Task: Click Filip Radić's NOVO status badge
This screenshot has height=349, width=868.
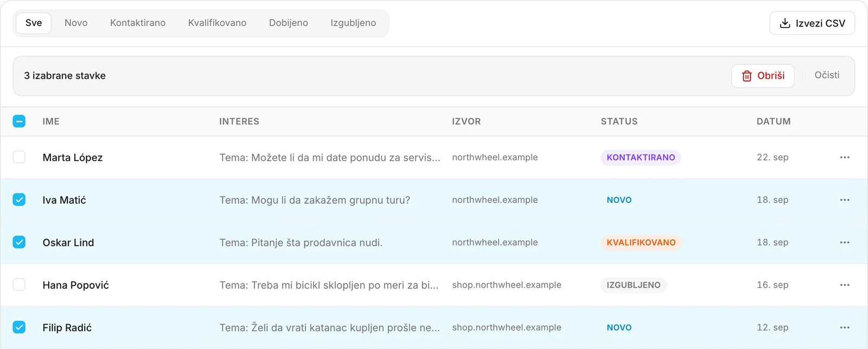Action: [619, 327]
